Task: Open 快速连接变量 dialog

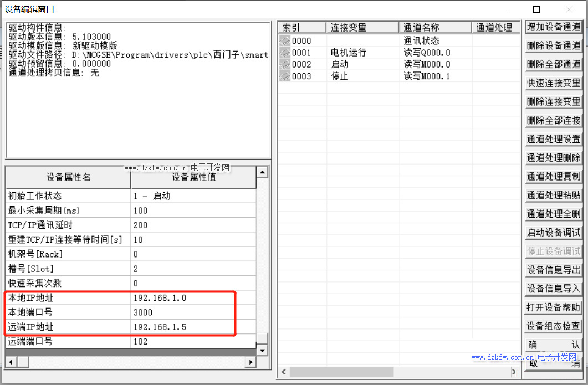Action: 553,83
